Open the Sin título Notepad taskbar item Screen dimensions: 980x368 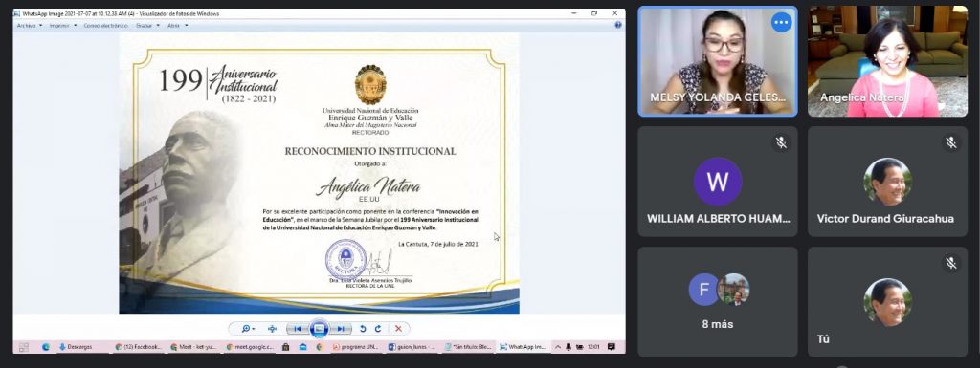(468, 347)
